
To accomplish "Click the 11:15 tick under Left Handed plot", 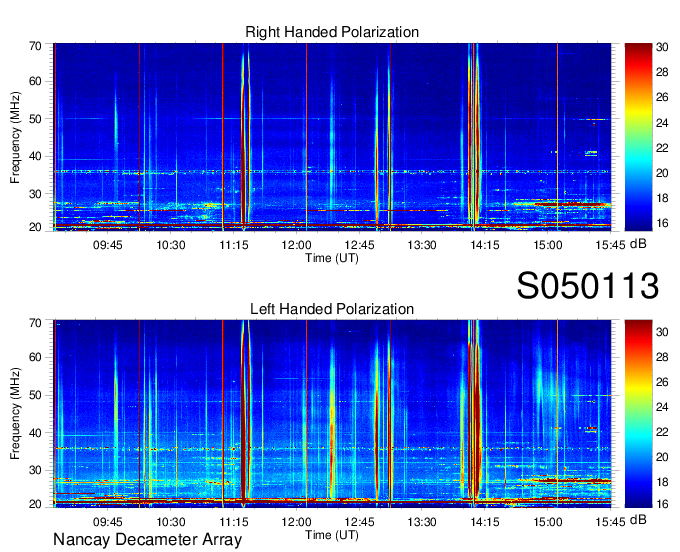I will [x=234, y=522].
